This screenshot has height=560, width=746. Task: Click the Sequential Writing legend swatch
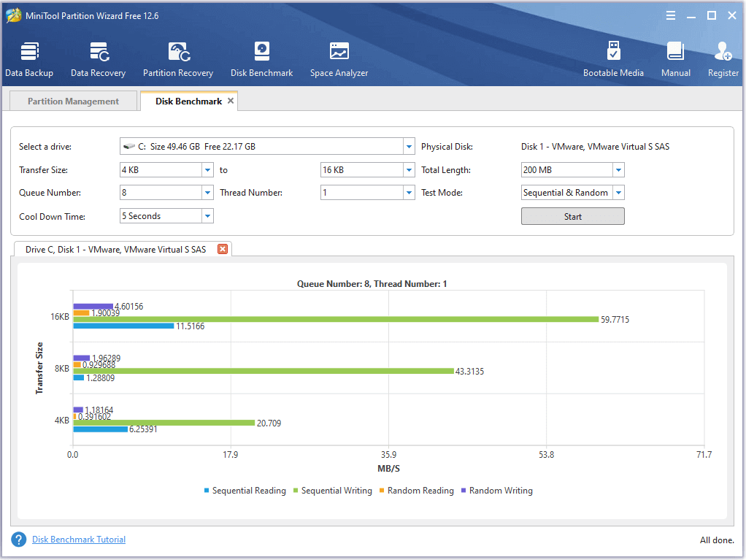click(x=296, y=491)
